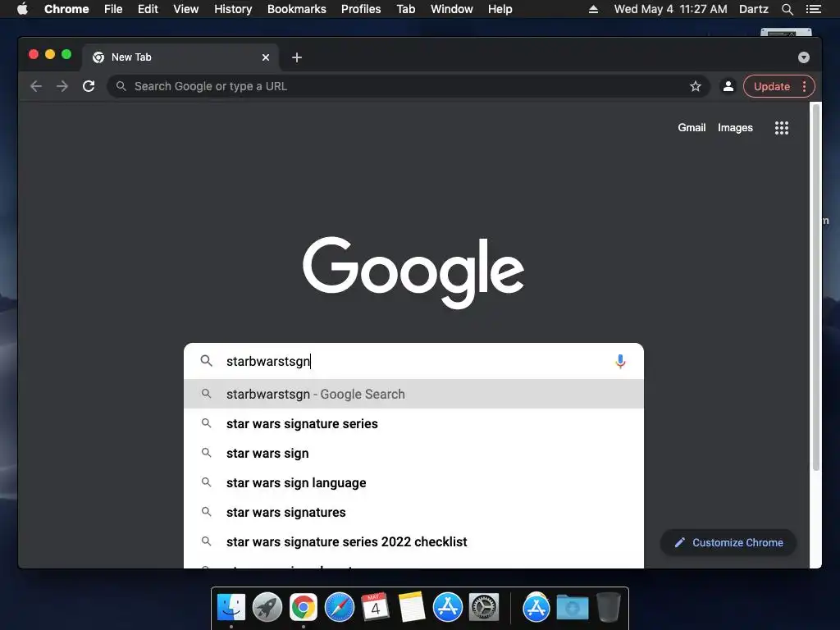Open the Images link
The image size is (840, 630).
[735, 127]
